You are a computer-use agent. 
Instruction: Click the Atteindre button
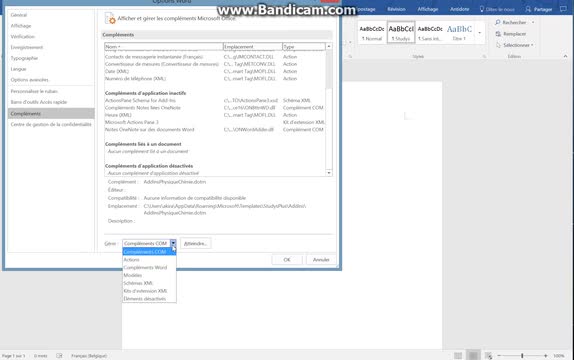point(195,244)
